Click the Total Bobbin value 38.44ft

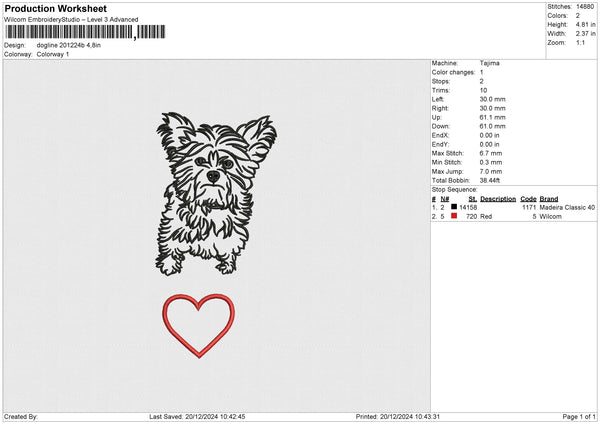click(x=490, y=180)
